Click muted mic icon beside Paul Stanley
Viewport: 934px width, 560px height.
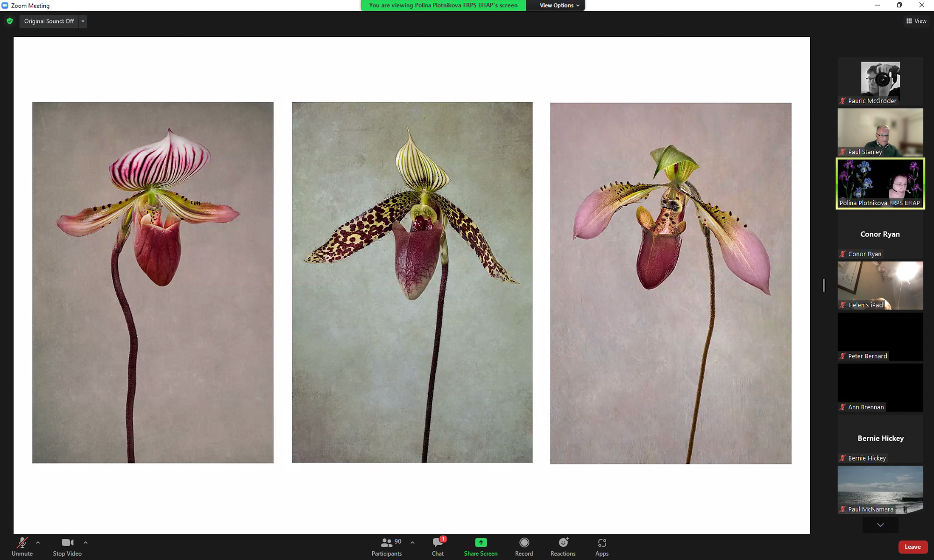click(x=843, y=152)
